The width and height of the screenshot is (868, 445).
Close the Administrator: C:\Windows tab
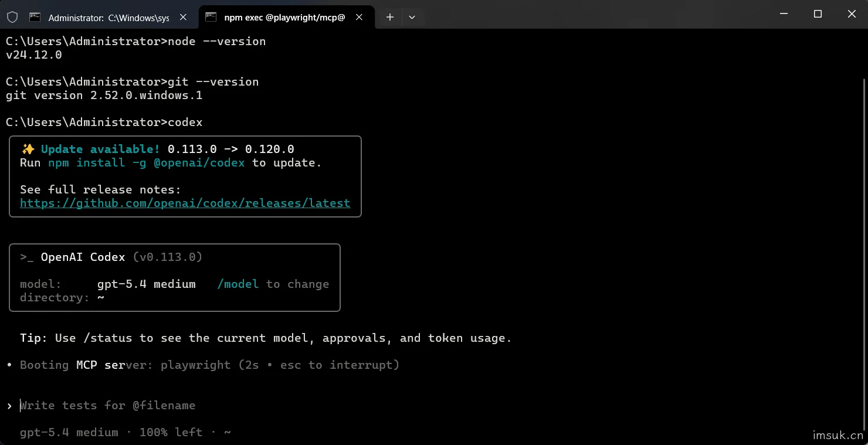[183, 18]
